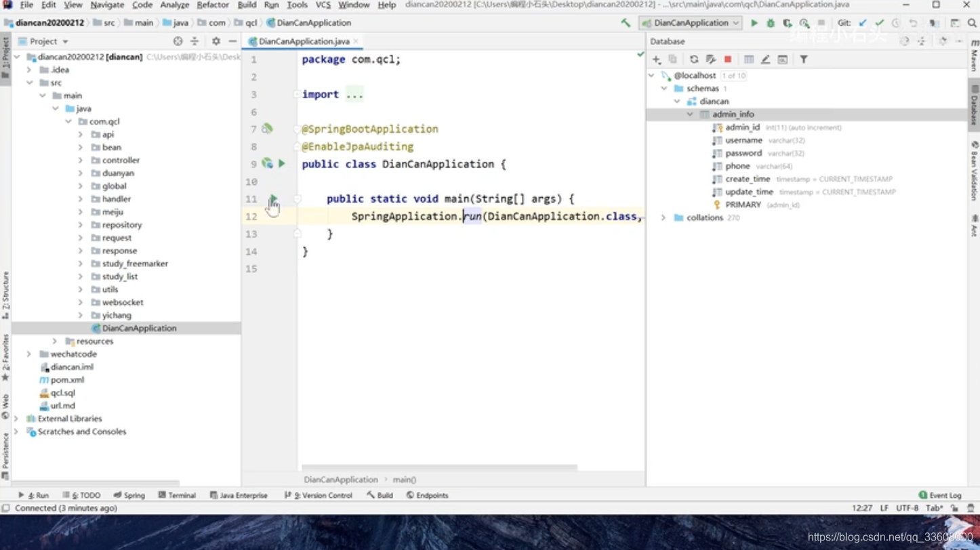
Task: Toggle Favorites side tab
Action: [5, 358]
